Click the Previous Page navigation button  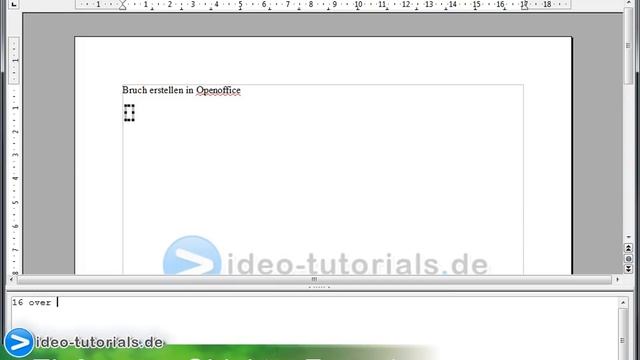click(x=628, y=248)
